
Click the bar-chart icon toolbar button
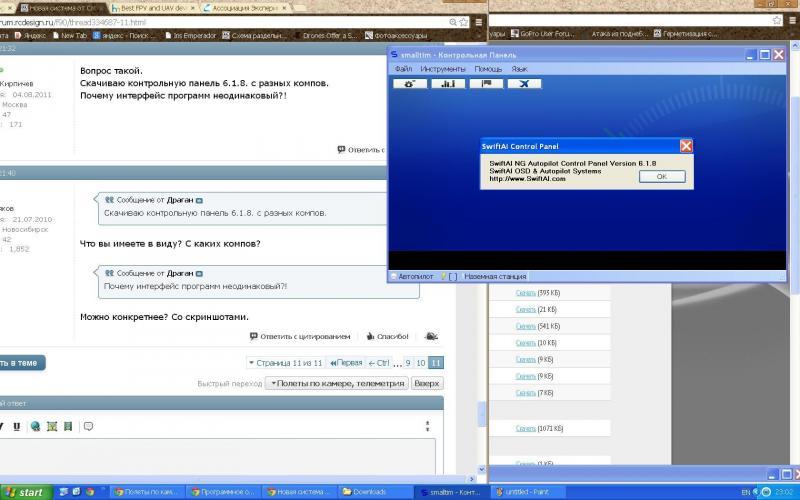(448, 84)
